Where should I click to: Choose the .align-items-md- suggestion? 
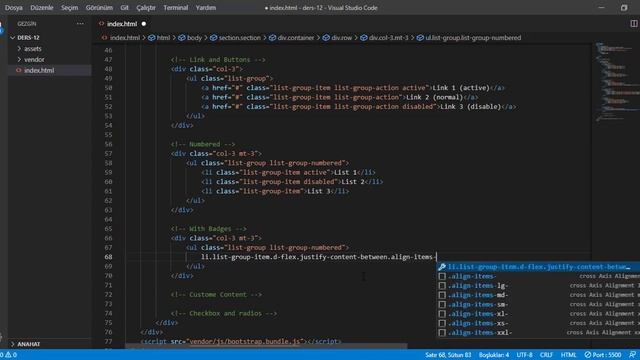538,295
